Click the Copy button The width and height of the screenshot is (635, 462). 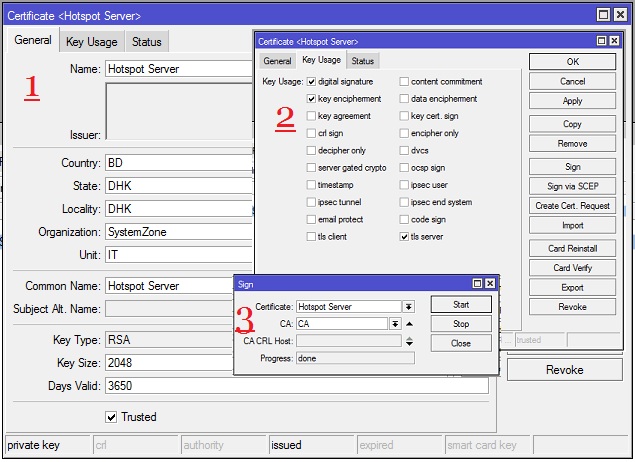[x=572, y=124]
